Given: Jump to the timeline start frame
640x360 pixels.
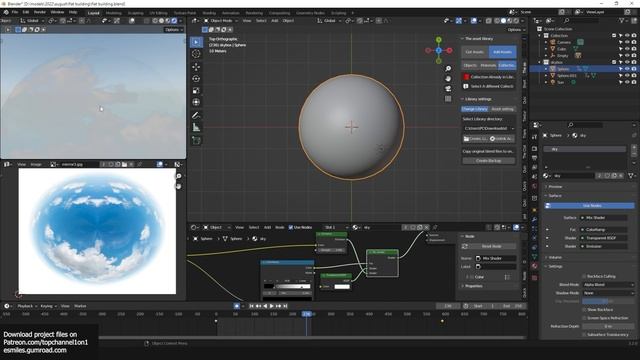Looking at the screenshot, I should [x=251, y=306].
